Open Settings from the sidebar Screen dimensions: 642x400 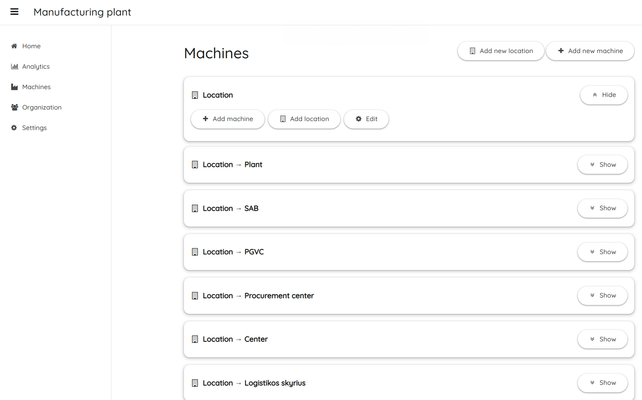coord(34,128)
